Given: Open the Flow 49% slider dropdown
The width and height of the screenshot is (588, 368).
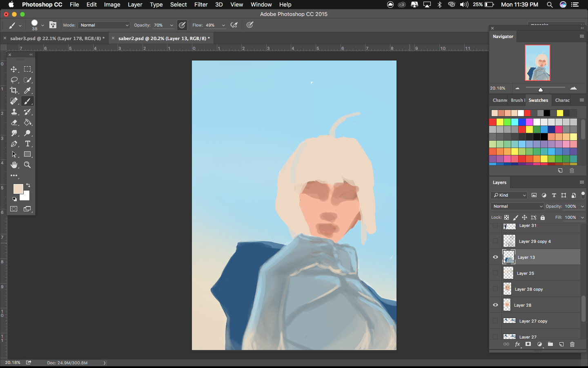Looking at the screenshot, I should point(223,25).
